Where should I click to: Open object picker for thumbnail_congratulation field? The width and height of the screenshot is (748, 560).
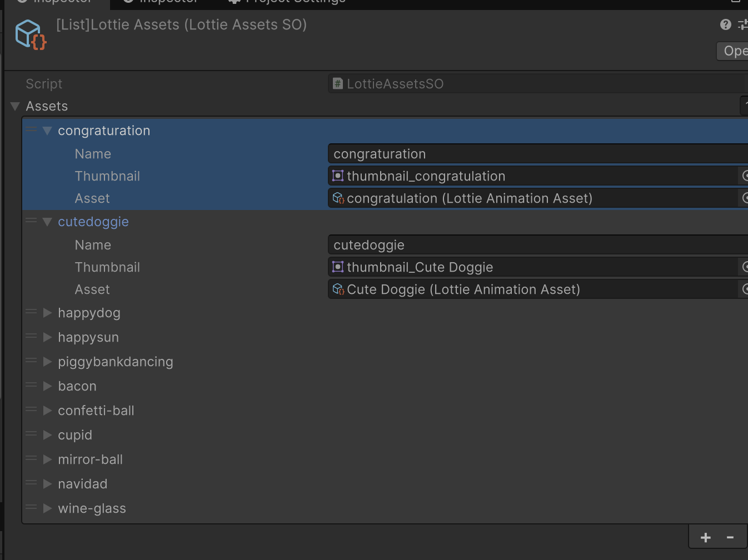[x=744, y=176]
